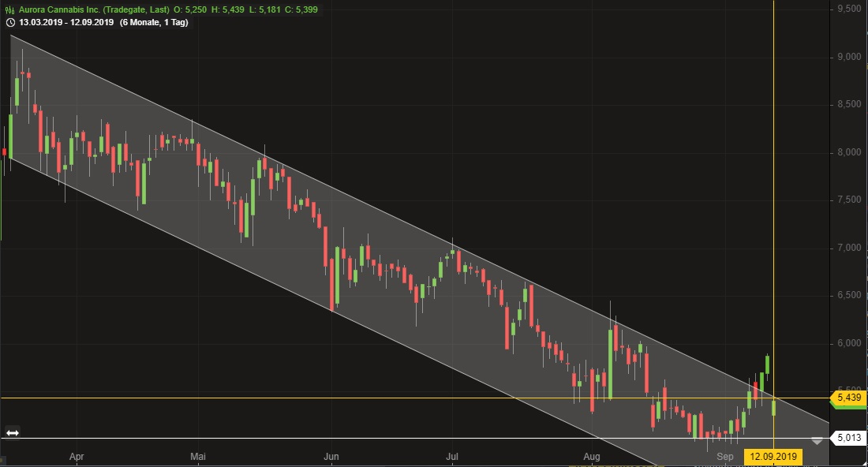Click the Jul label on time axis
The height and width of the screenshot is (467, 868).
tap(452, 457)
